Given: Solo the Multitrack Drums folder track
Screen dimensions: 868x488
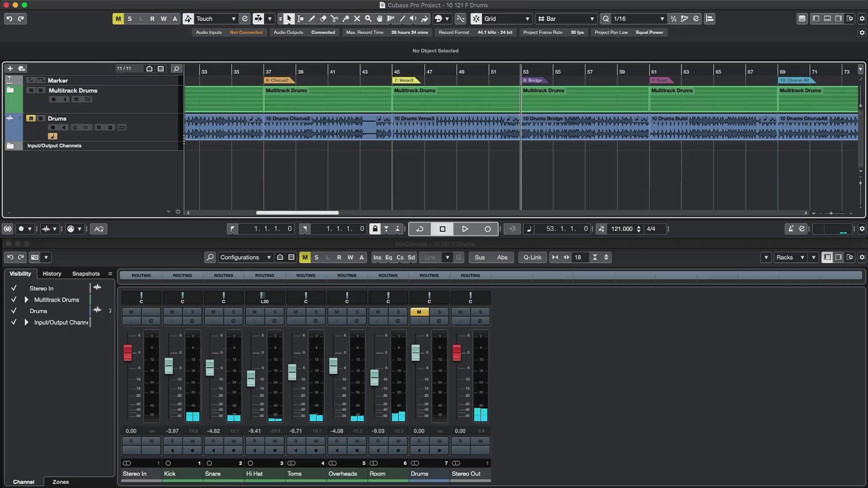Looking at the screenshot, I should point(41,90).
